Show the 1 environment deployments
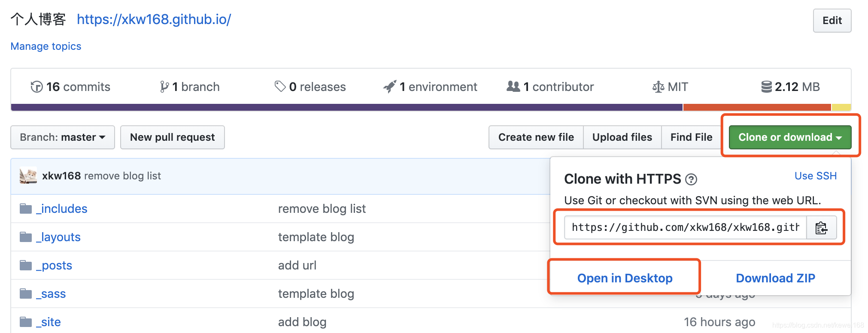The width and height of the screenshot is (868, 333). (430, 87)
